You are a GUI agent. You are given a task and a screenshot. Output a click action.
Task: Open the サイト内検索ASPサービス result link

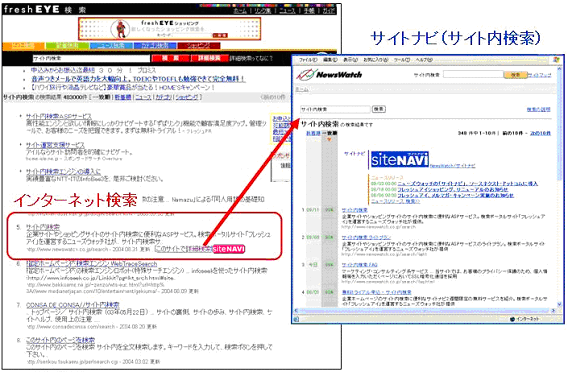tap(59, 116)
